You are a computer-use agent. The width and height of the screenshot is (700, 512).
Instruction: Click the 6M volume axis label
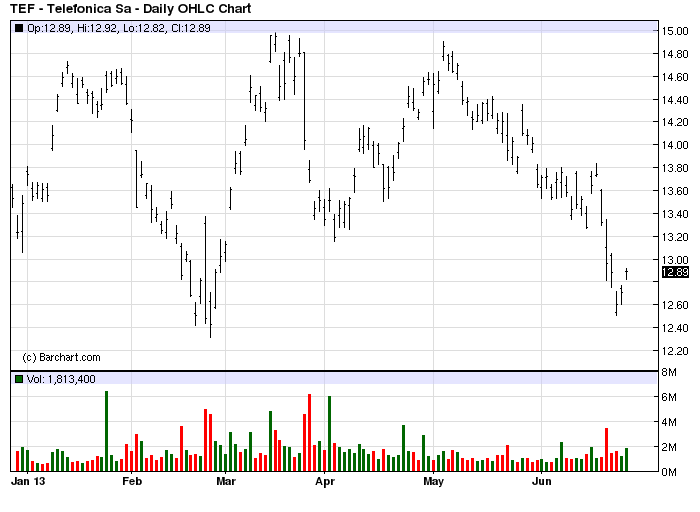pos(669,397)
